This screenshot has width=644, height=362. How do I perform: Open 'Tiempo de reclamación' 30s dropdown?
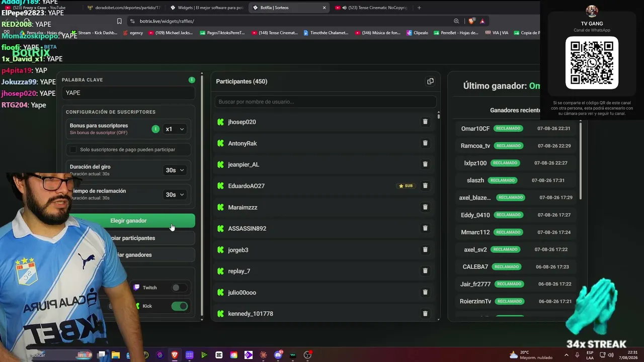[175, 195]
